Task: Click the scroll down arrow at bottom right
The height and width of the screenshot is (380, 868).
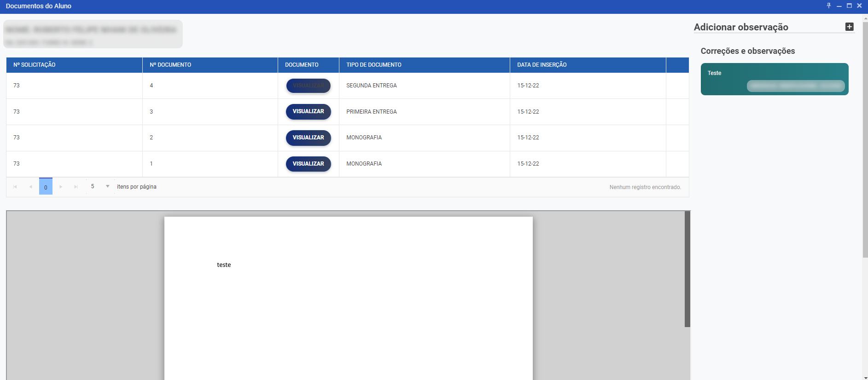Action: coord(865,377)
